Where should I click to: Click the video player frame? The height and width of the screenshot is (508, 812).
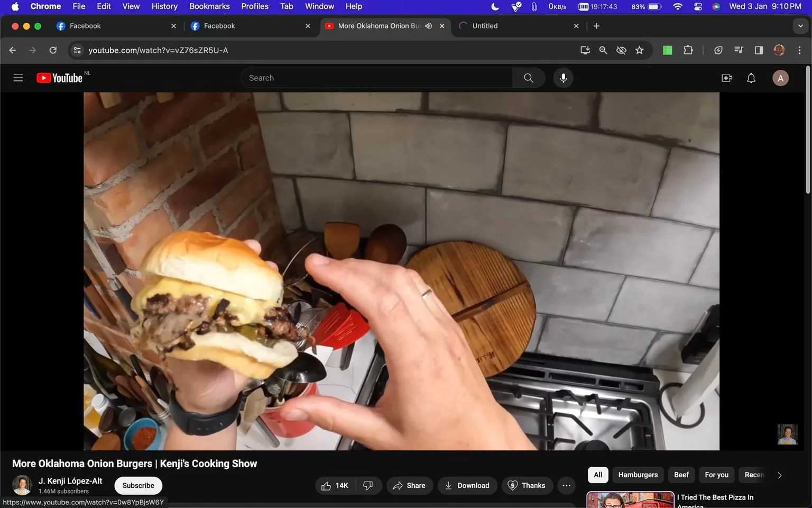point(401,271)
